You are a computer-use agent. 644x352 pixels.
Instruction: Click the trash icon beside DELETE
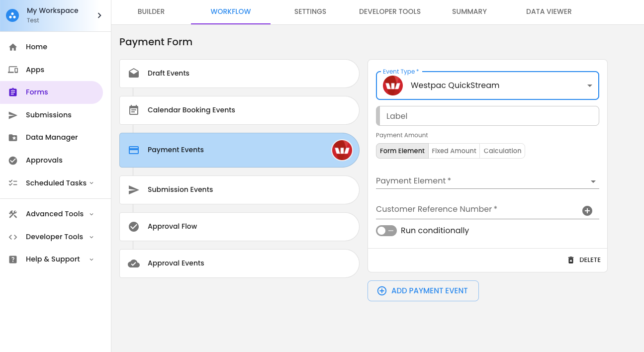click(x=571, y=260)
